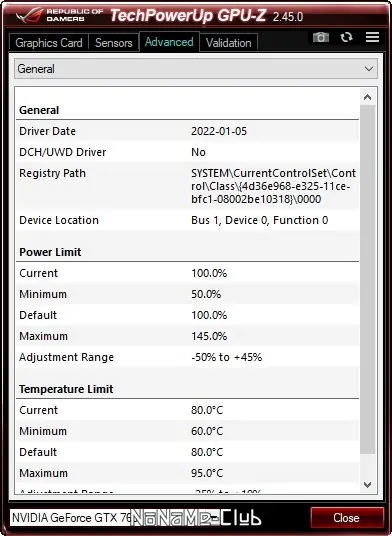Click the DCH/UWD Driver value No

click(198, 152)
